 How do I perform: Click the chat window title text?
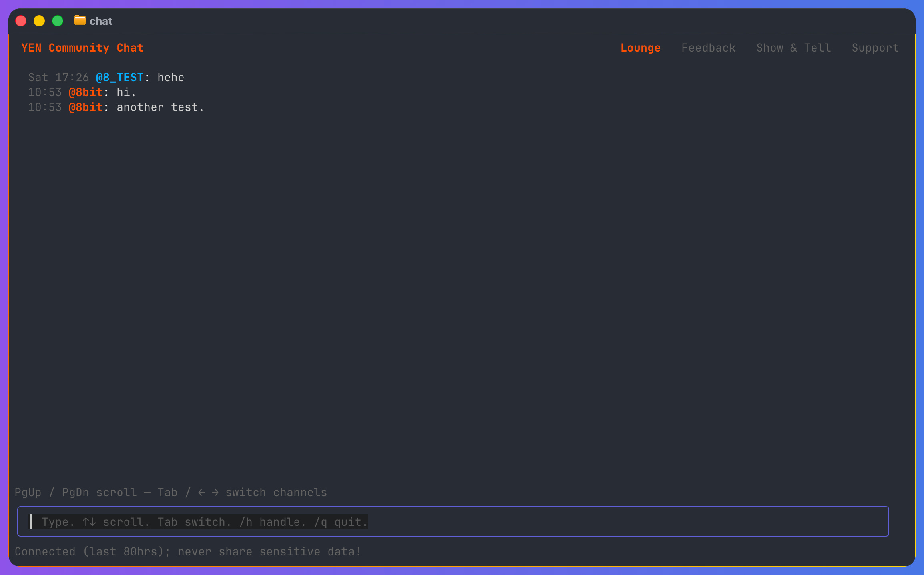(101, 21)
